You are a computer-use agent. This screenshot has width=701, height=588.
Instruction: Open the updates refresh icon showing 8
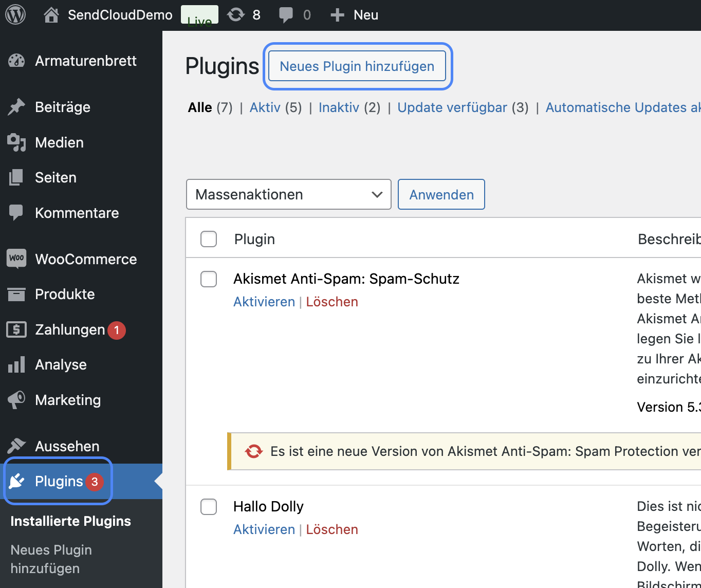click(x=236, y=15)
